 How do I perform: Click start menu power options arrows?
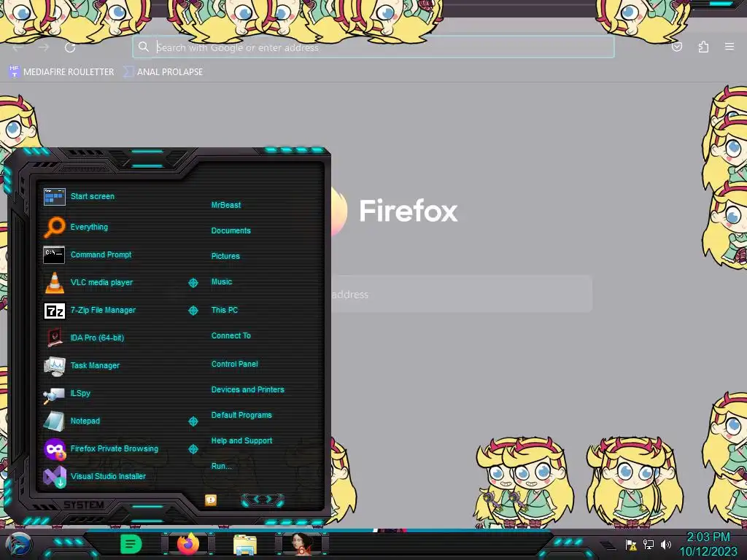pos(263,499)
